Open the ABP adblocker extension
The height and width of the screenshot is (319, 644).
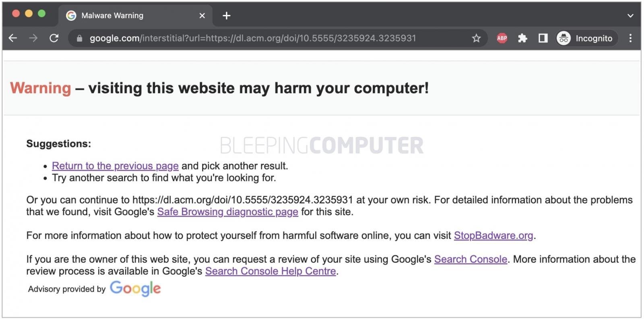502,38
